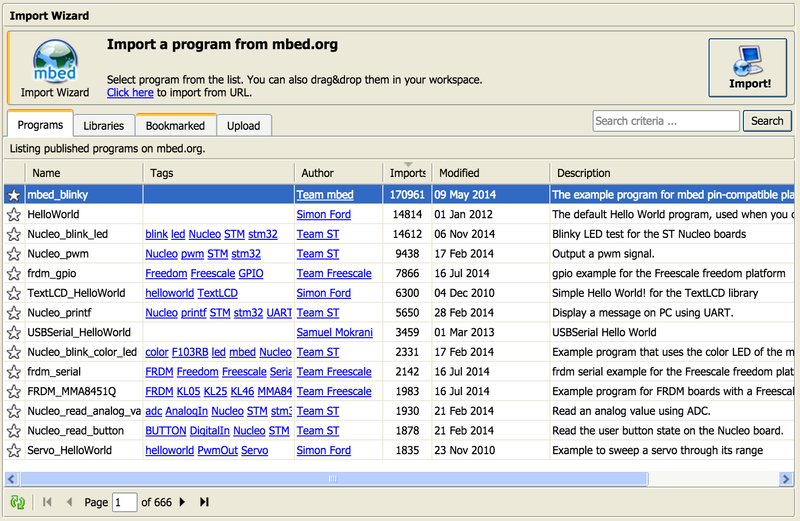The image size is (800, 521).
Task: Open the 'AnalogIn' tag link
Action: click(x=186, y=411)
